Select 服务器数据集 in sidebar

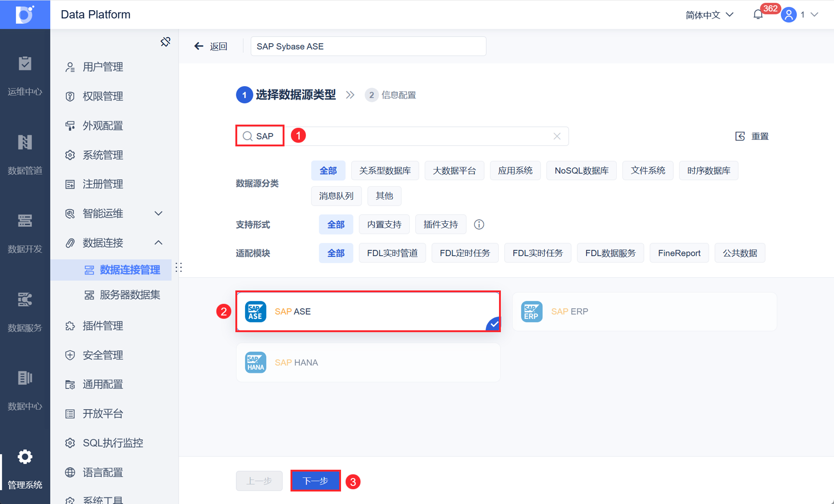[122, 295]
